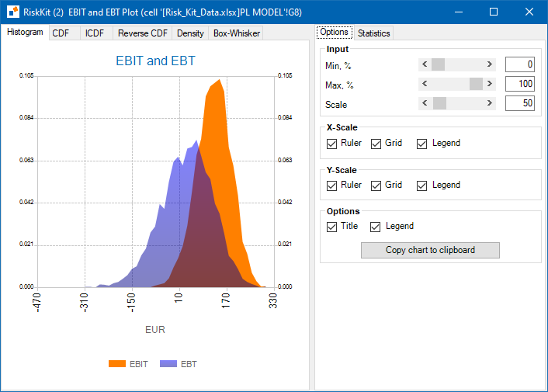548x392 pixels.
Task: Open the Box-Whisker tab
Action: coord(236,33)
